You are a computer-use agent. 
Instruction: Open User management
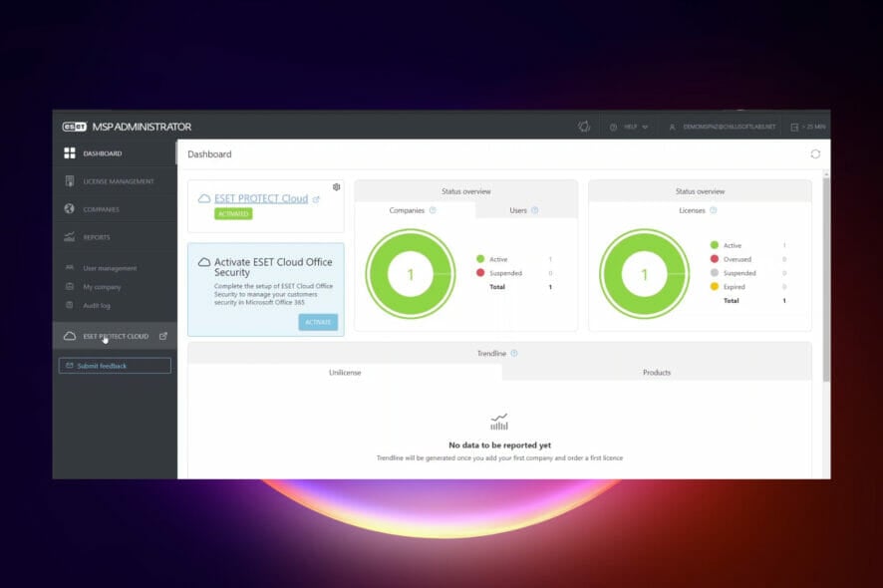[110, 268]
